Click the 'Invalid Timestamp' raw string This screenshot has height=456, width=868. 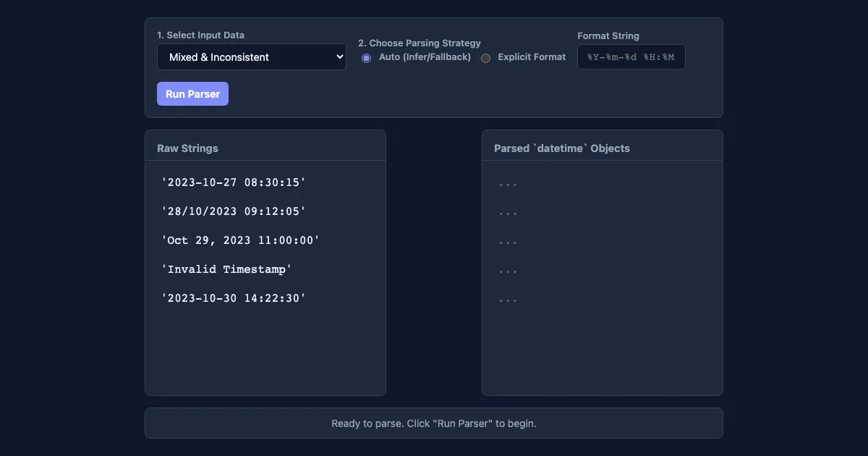tap(226, 269)
